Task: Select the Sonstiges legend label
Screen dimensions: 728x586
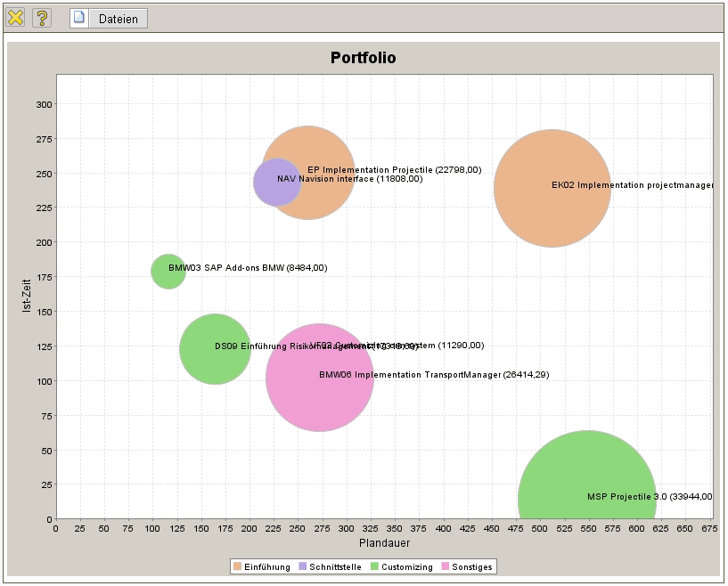Action: coord(471,567)
